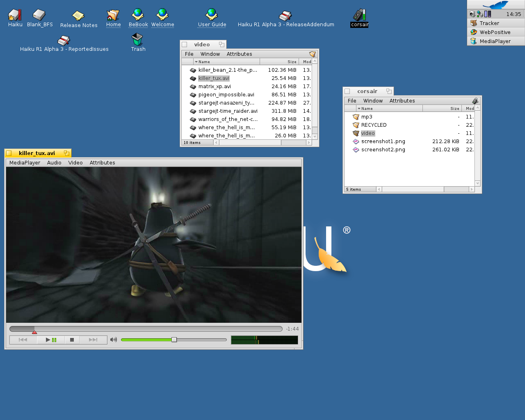This screenshot has height=420, width=525.
Task: Open Attributes menu in corsair window
Action: coord(402,100)
